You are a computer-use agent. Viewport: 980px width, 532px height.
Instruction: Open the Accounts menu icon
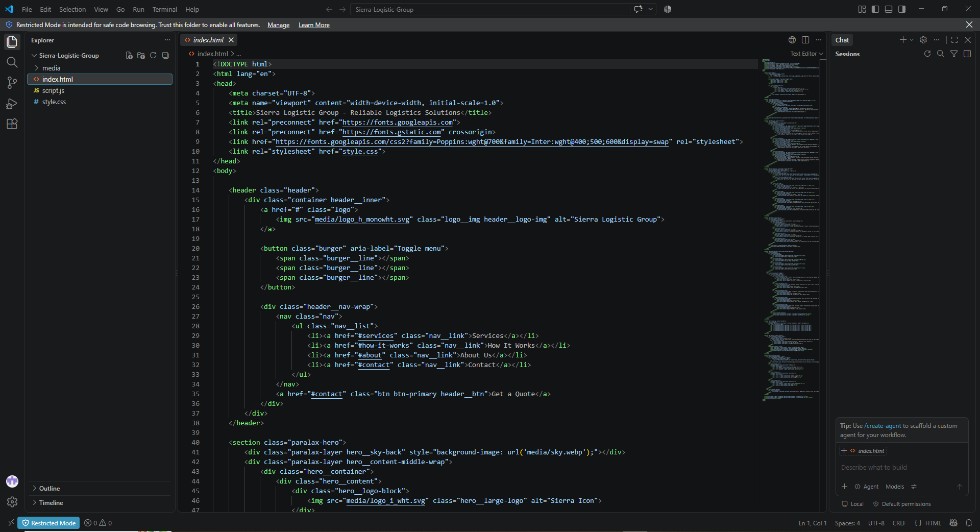pyautogui.click(x=12, y=481)
